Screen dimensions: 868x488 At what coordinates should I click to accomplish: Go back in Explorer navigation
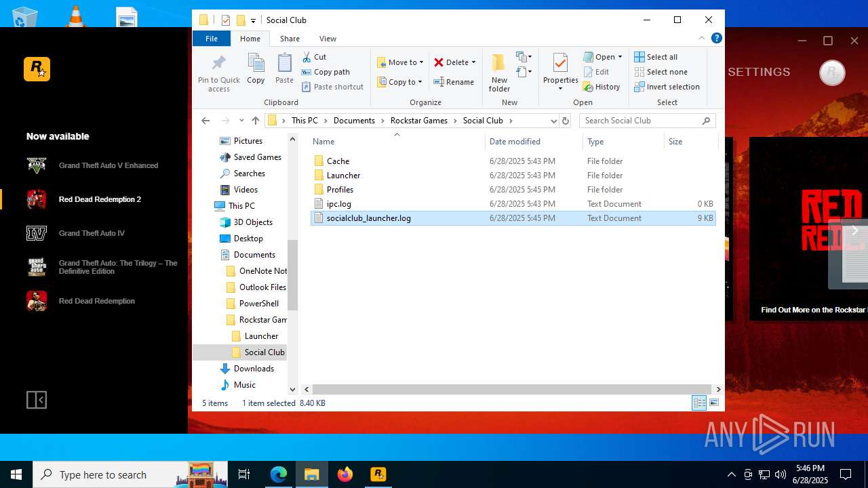tap(205, 121)
